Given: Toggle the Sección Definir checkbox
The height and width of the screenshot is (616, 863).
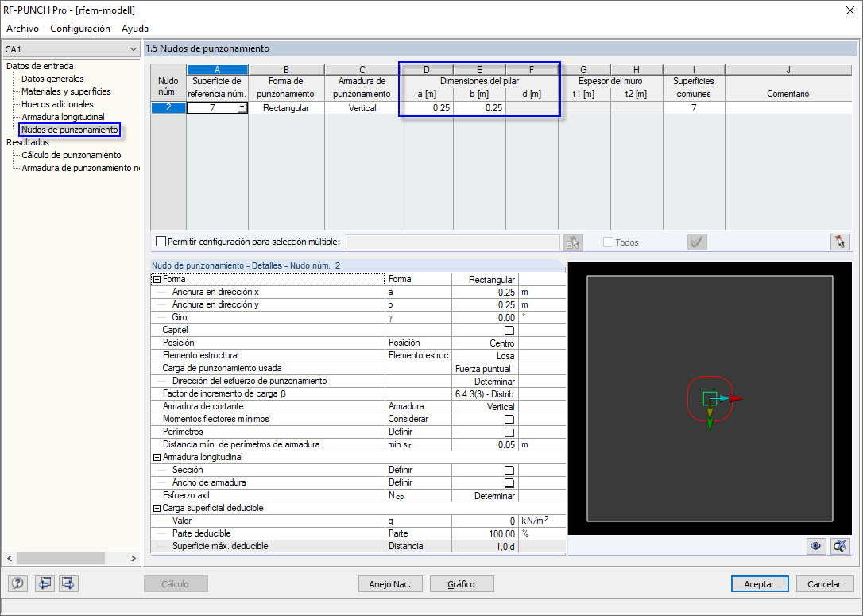Looking at the screenshot, I should pyautogui.click(x=509, y=470).
